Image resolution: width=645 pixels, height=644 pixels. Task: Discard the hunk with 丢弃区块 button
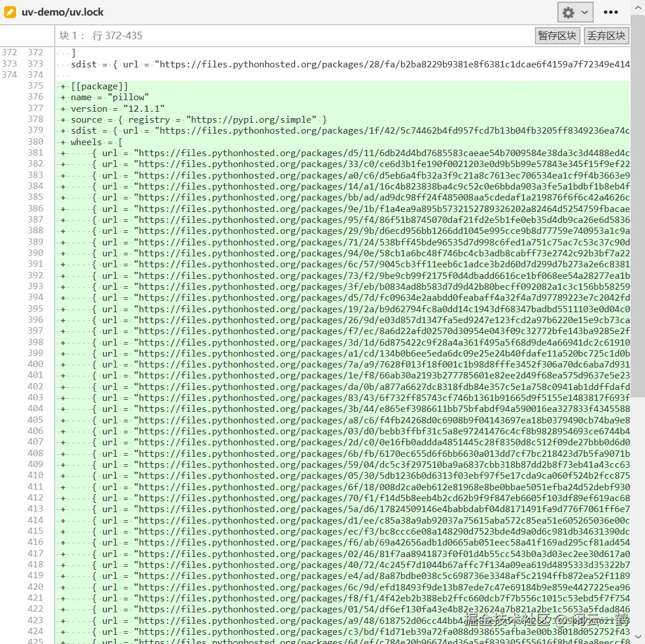point(606,36)
